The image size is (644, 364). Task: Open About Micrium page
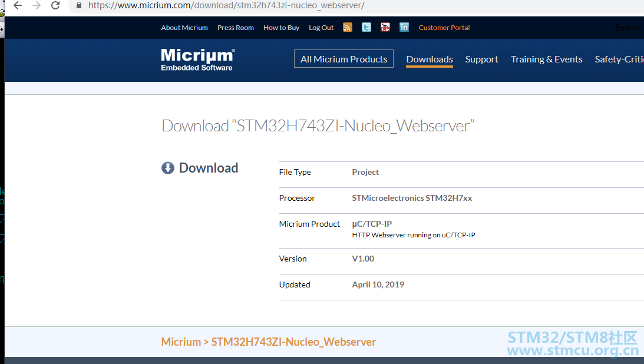coord(184,28)
